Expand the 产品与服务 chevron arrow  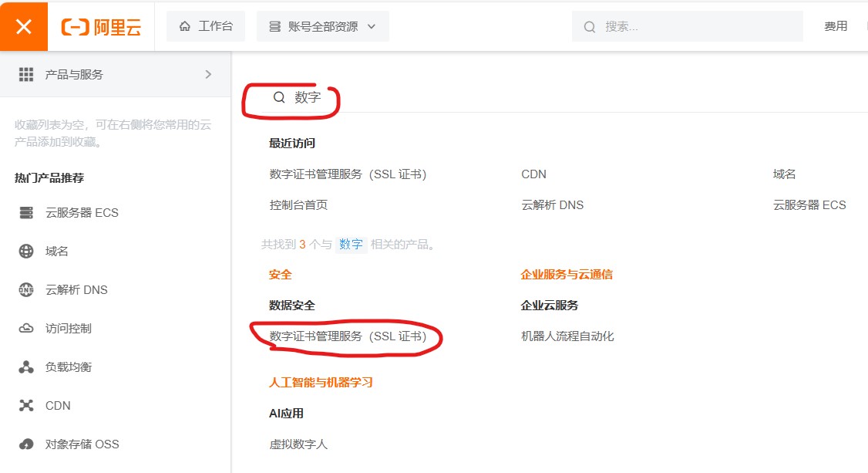pyautogui.click(x=208, y=74)
